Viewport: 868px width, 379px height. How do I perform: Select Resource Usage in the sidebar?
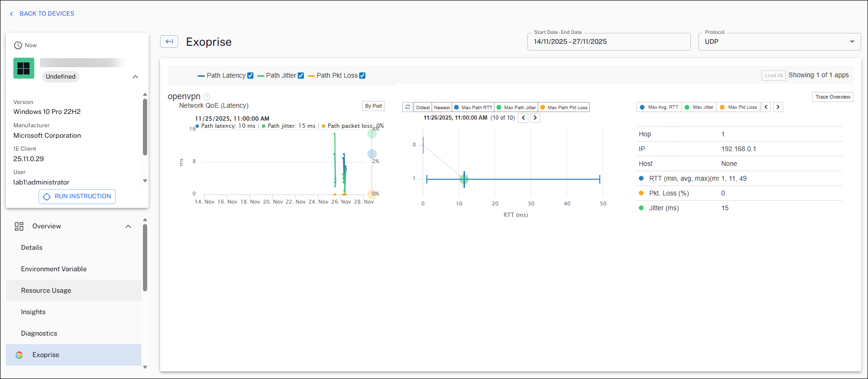point(46,290)
